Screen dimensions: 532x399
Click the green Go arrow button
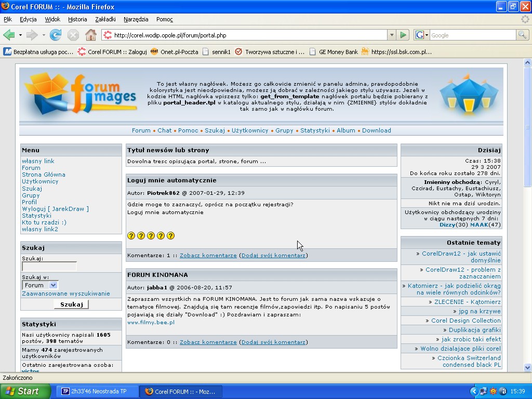pos(403,35)
